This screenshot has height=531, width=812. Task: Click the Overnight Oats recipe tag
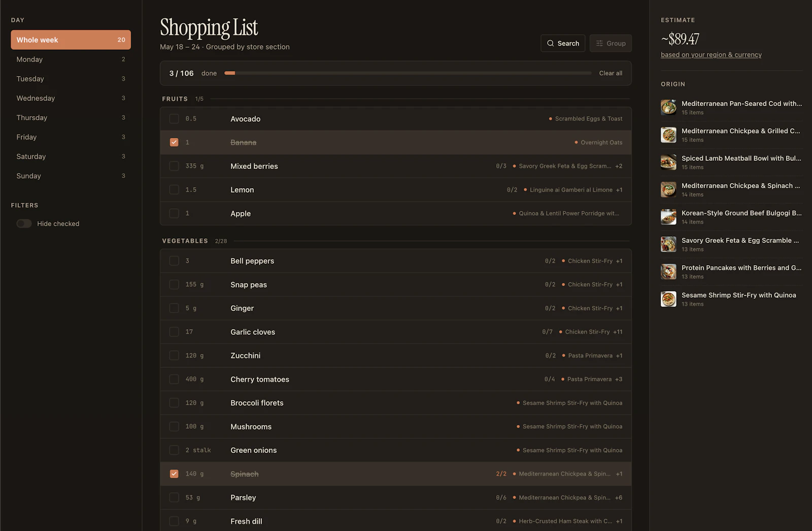[x=598, y=143]
